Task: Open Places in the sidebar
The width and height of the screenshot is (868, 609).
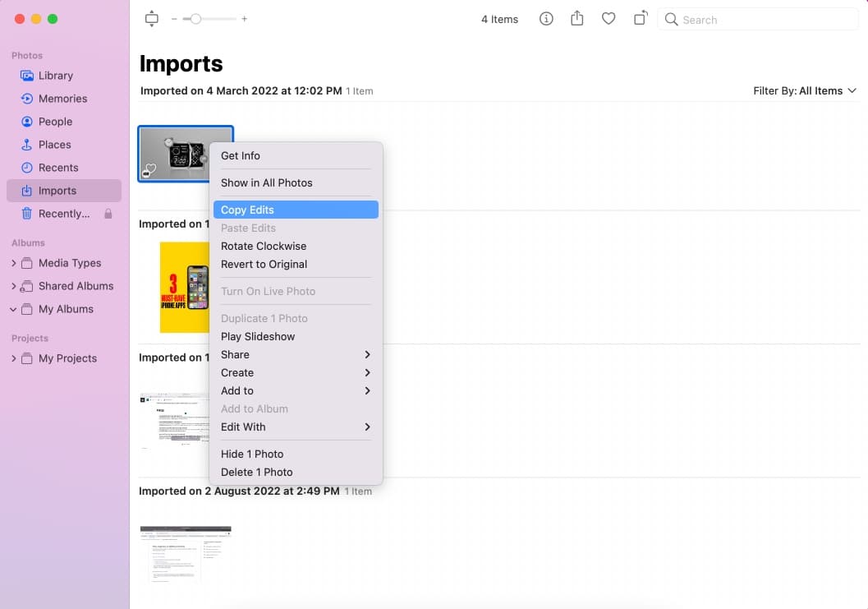Action: (x=64, y=145)
